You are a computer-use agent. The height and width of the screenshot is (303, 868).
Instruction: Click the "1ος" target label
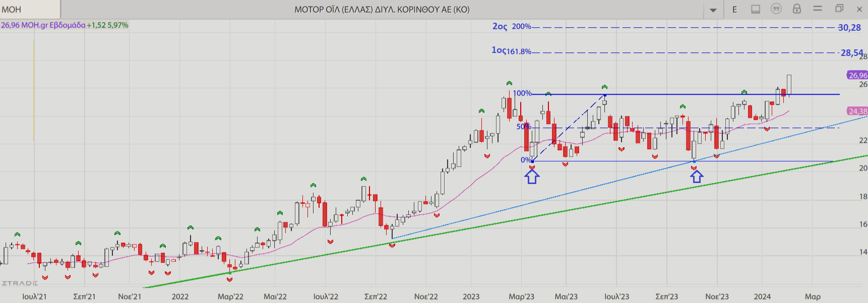(499, 50)
